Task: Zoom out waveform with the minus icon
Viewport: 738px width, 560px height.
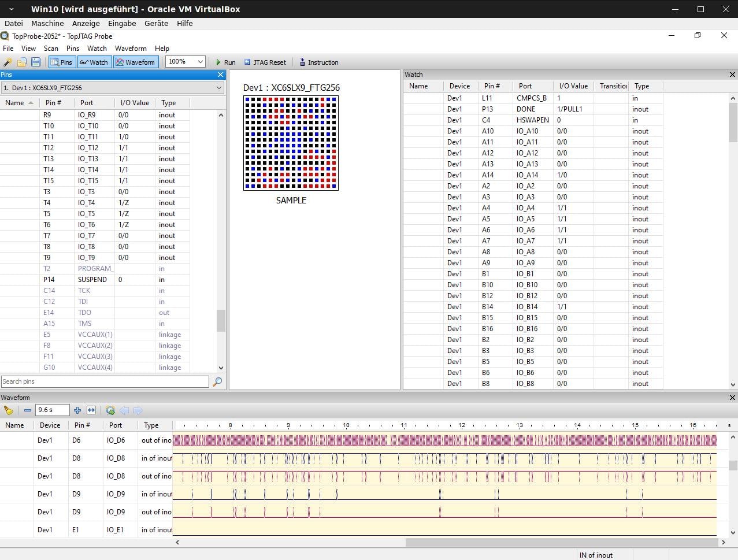Action: tap(28, 410)
